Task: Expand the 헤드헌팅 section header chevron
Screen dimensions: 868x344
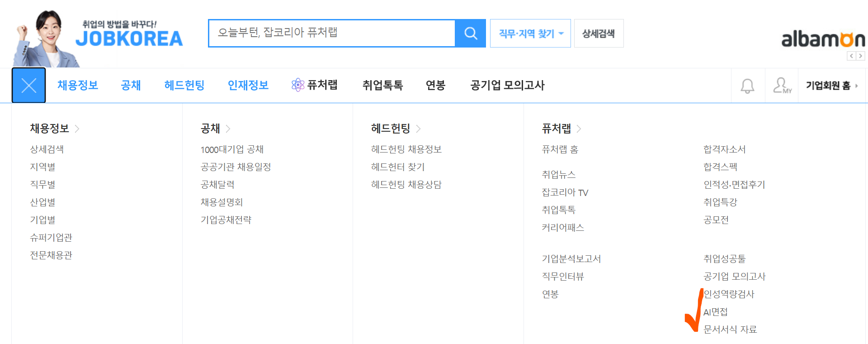Action: point(418,129)
